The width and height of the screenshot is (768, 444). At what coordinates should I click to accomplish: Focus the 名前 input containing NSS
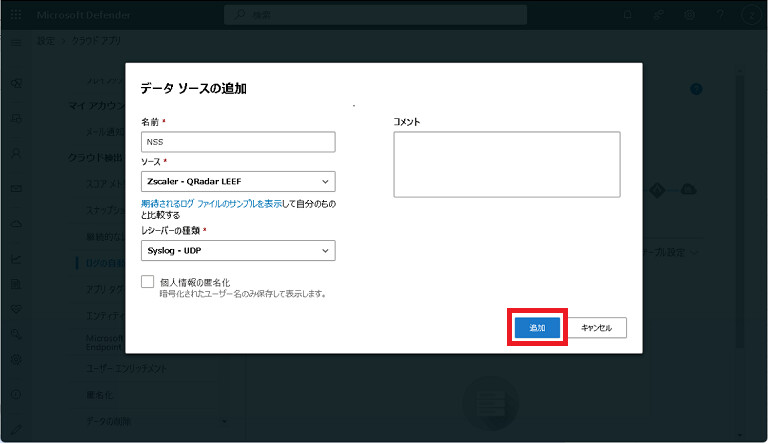(x=238, y=142)
